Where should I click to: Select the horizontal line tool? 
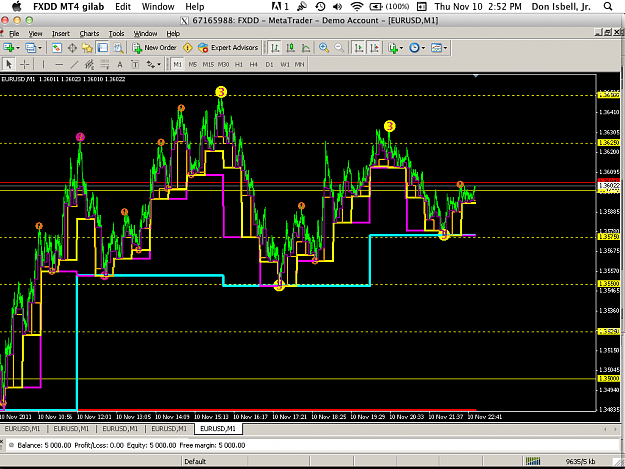59,64
